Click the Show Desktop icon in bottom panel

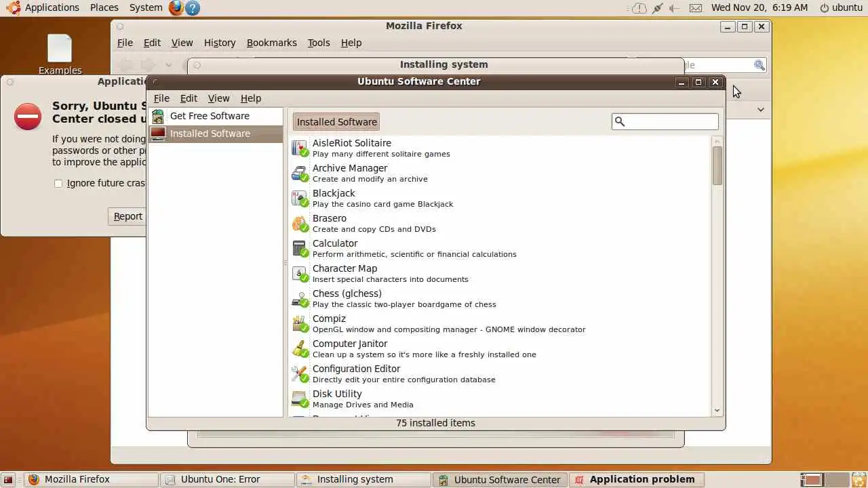click(9, 480)
